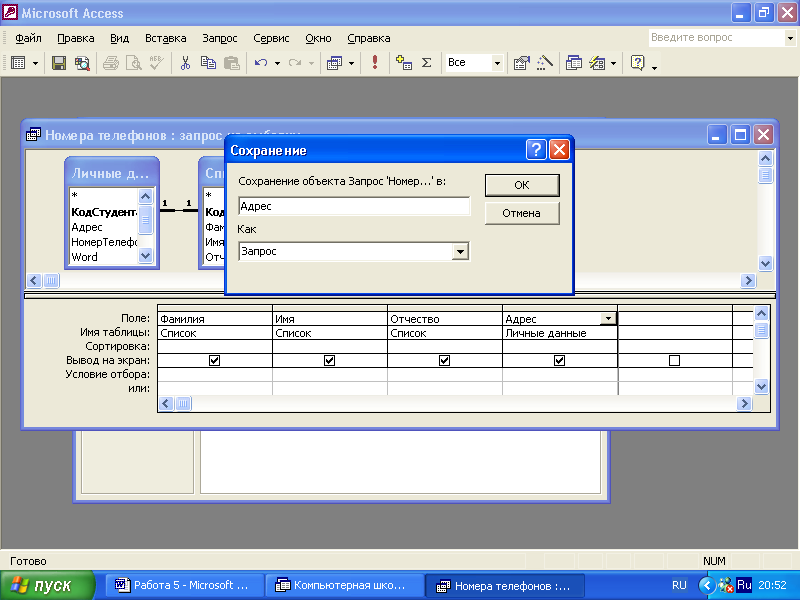Click the Redo arrow icon
Viewport: 800px width, 600px height.
[x=294, y=63]
